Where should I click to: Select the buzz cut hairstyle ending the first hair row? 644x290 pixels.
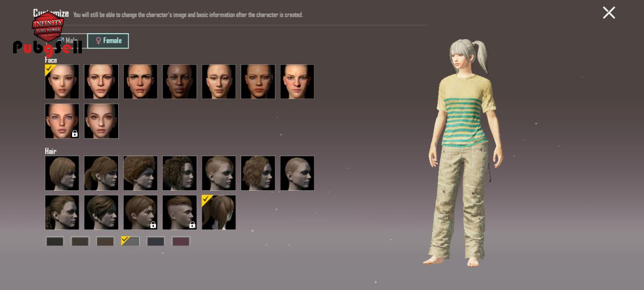pos(297,173)
